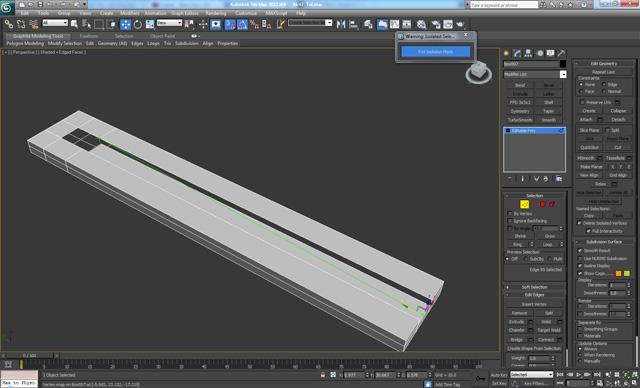This screenshot has width=640, height=388.
Task: Click the Chamfer button in Edit Edges
Action: [517, 330]
